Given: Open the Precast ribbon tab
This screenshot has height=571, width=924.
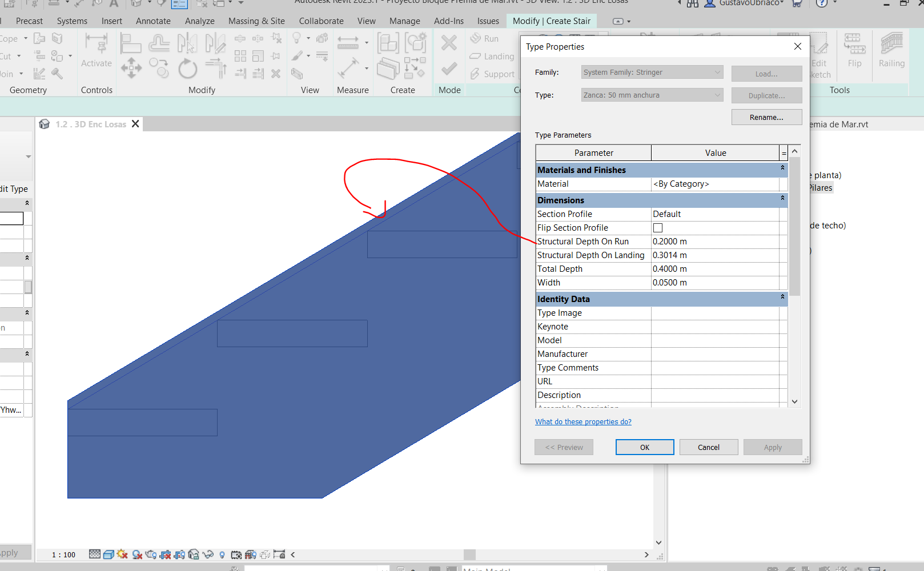Looking at the screenshot, I should [29, 21].
